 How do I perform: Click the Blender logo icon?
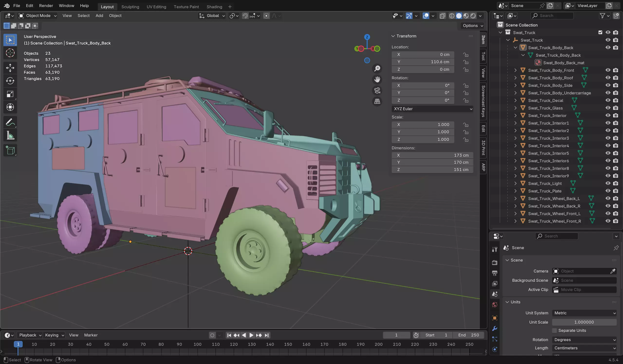pos(7,6)
